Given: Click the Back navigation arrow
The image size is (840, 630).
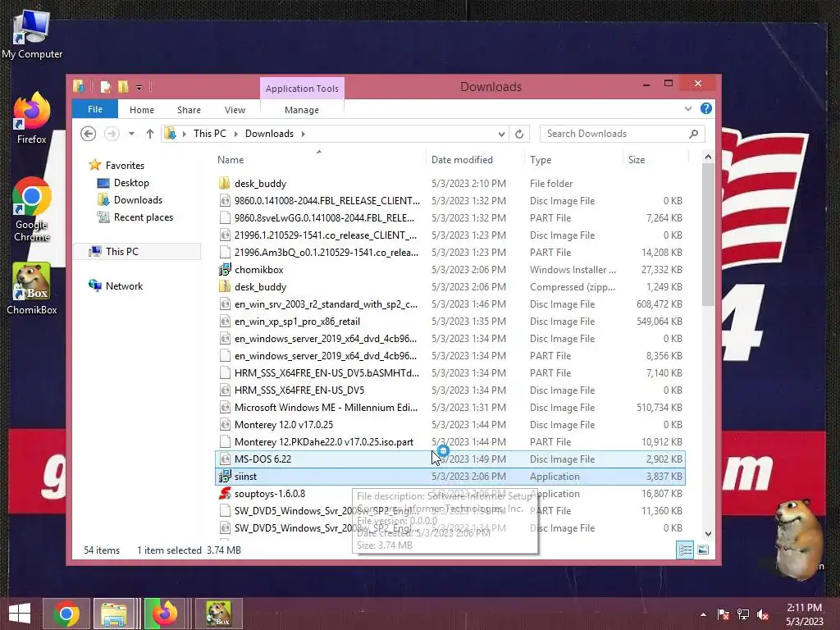Looking at the screenshot, I should point(89,134).
